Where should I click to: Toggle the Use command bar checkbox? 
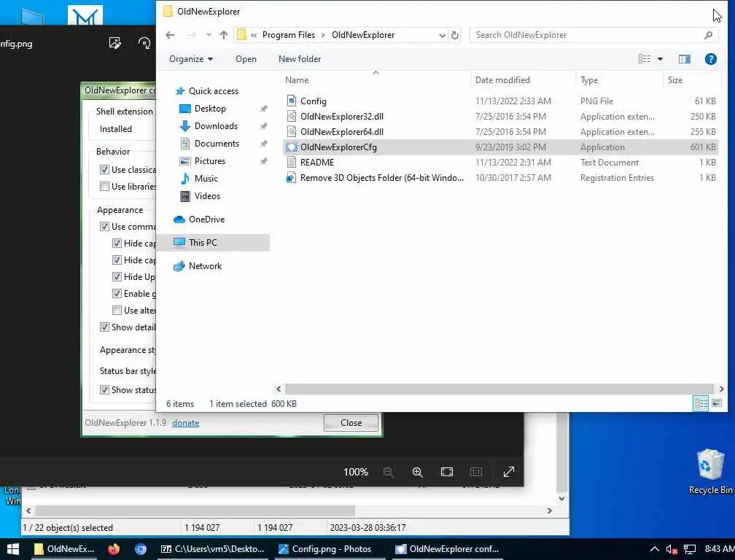point(104,227)
